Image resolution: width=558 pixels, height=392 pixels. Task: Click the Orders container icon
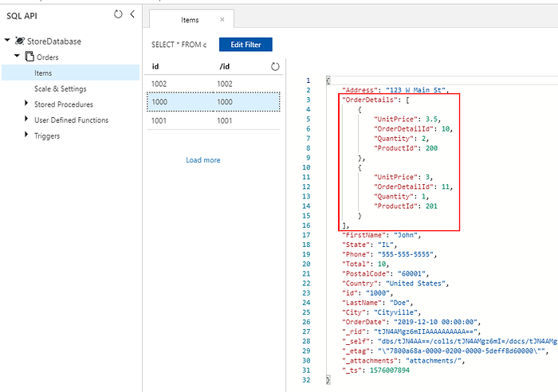pyautogui.click(x=29, y=57)
